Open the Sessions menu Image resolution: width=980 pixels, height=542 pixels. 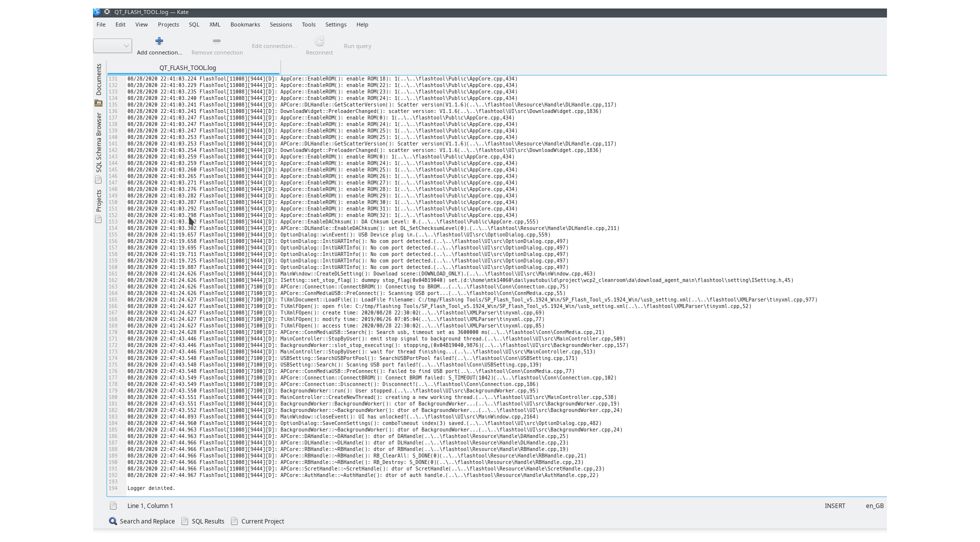tap(281, 24)
